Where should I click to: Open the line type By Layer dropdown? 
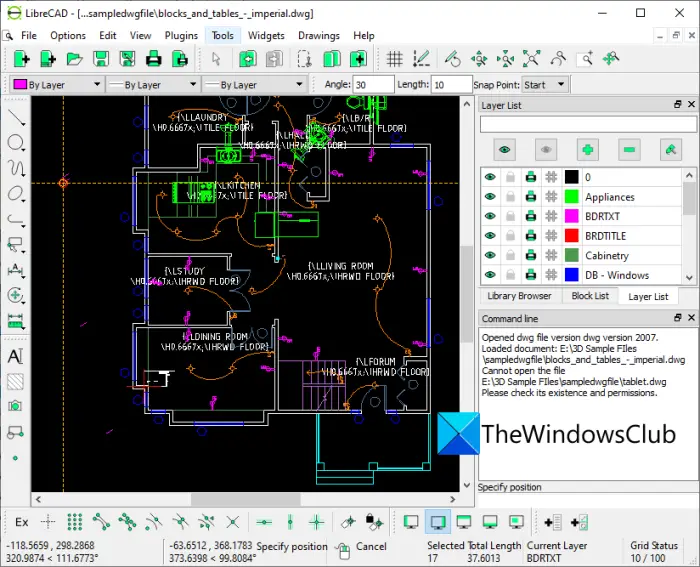254,84
